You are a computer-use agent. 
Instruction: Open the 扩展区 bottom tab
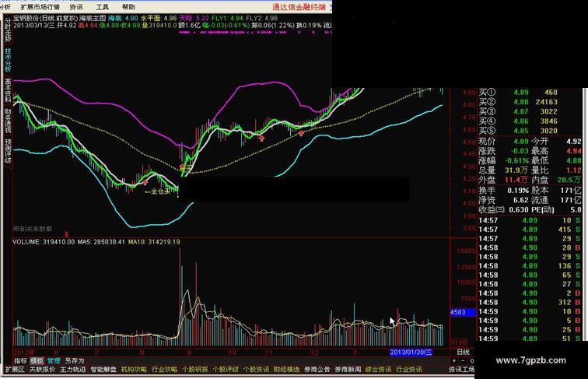(15, 370)
